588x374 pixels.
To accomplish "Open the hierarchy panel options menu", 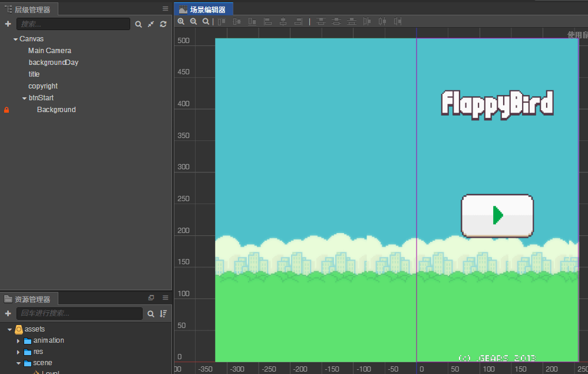I will (166, 9).
